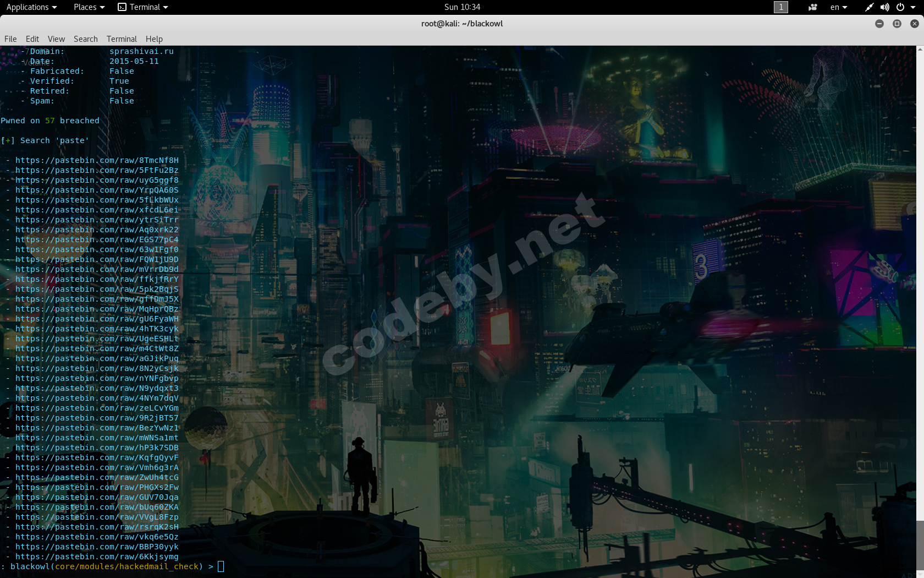Click the domain value sprashivai.ru

[x=141, y=51]
